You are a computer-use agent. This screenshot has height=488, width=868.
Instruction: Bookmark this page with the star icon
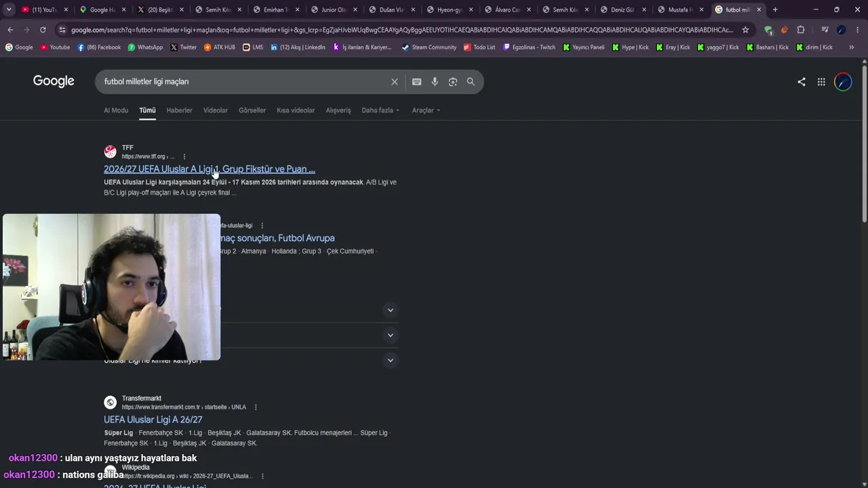(745, 30)
